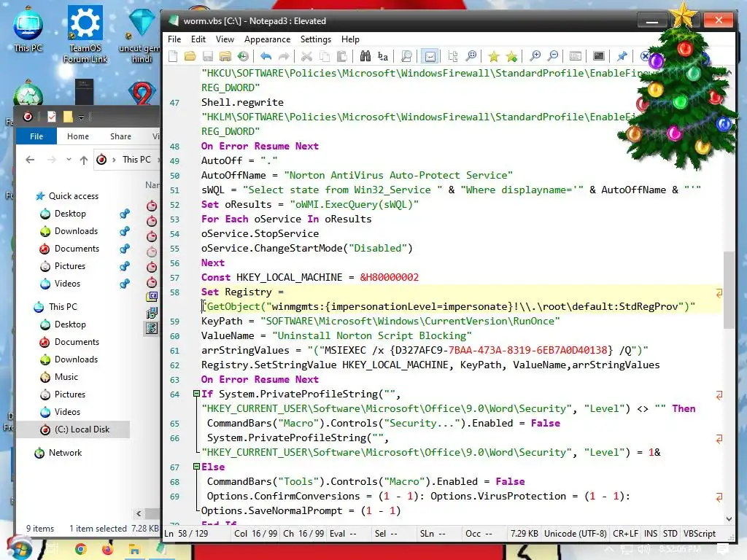Screen dimensions: 747x560
Task: Click the New document toolbar icon
Action: point(173,57)
